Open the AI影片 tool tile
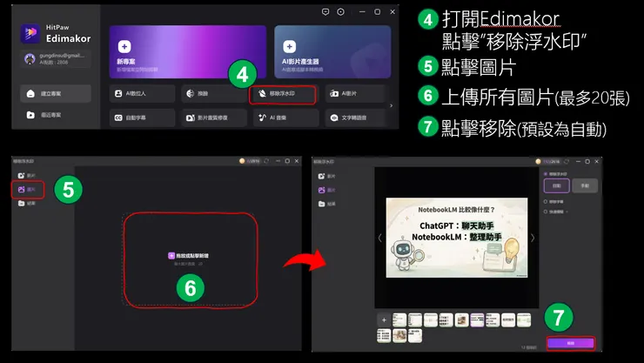The image size is (644, 363). (x=356, y=94)
